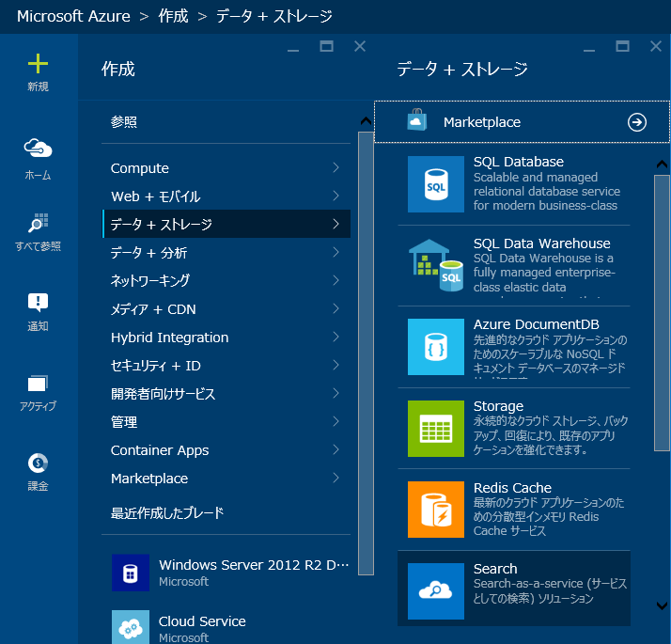Expand the ネットワーキング chevron
671x644 pixels.
coord(335,280)
